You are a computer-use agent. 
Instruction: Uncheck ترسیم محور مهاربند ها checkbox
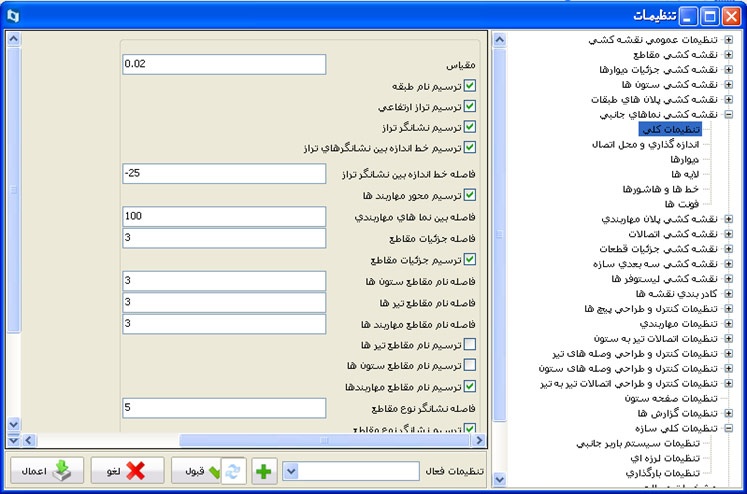(470, 195)
